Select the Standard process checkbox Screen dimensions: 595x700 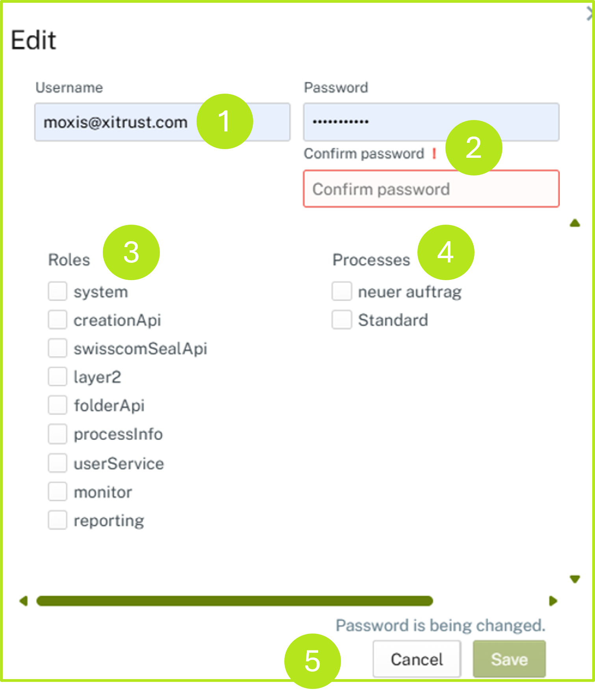(x=341, y=320)
